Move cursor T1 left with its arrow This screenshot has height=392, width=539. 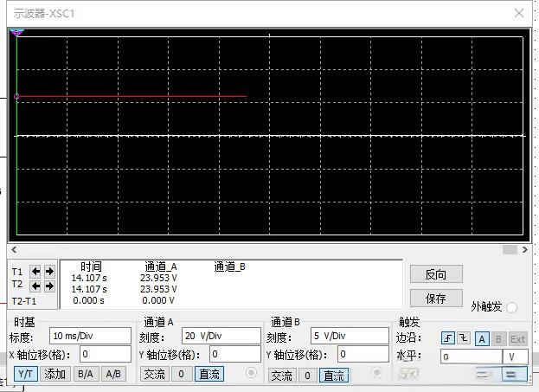click(x=35, y=272)
